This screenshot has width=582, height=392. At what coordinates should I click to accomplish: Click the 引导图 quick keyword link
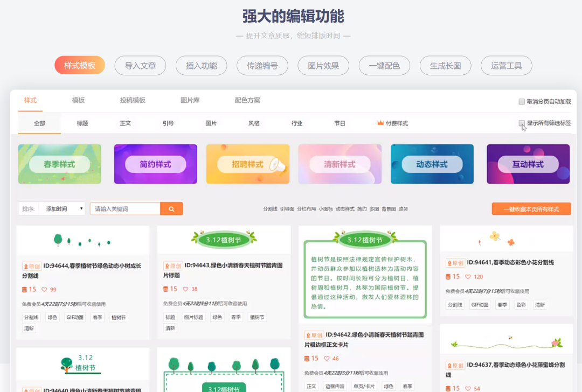tap(287, 209)
